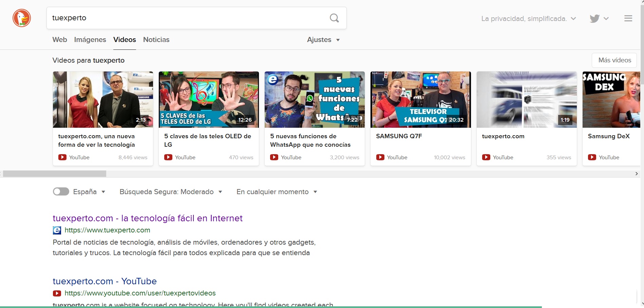Click YouTube icon beside youtube.com/user/tuexpertovideos URL
Viewport: 644px width, 308px height.
click(57, 293)
